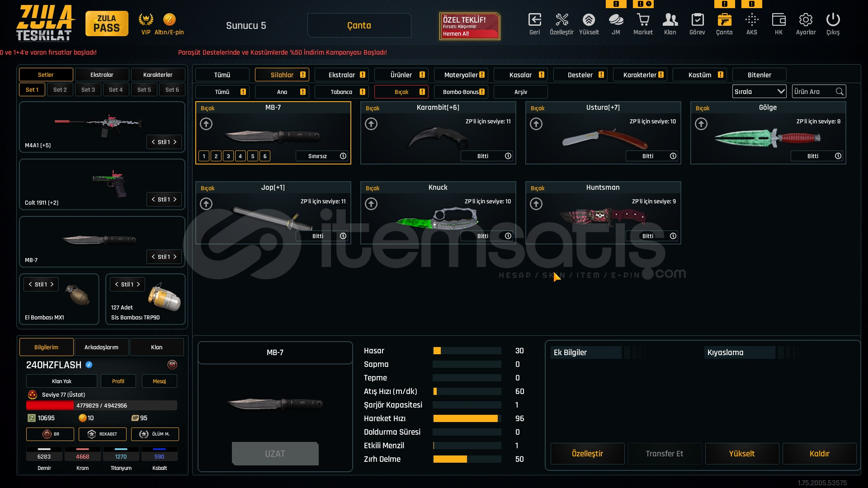Screen dimensions: 868x488
Task: Click the VIP crown icon
Action: [146, 20]
